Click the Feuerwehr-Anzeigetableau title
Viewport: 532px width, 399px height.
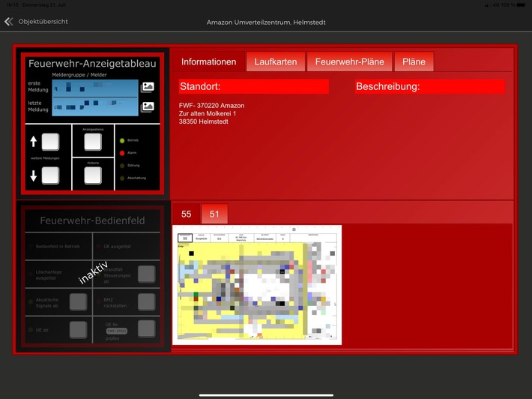pyautogui.click(x=92, y=64)
